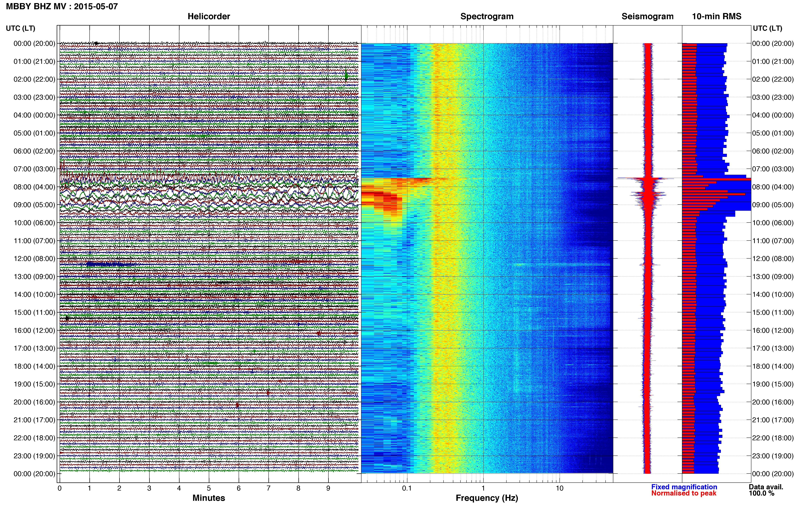Click the left 12:00 (08:00) time label
The image size is (812, 508).
(34, 259)
